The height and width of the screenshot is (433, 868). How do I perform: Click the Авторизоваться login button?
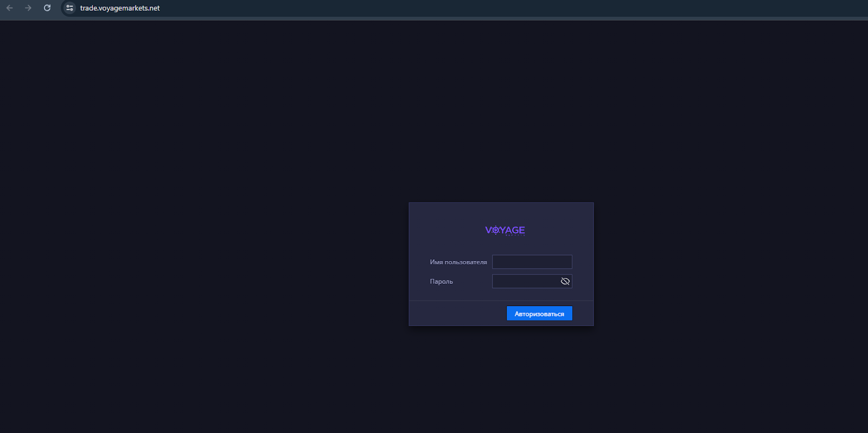539,314
